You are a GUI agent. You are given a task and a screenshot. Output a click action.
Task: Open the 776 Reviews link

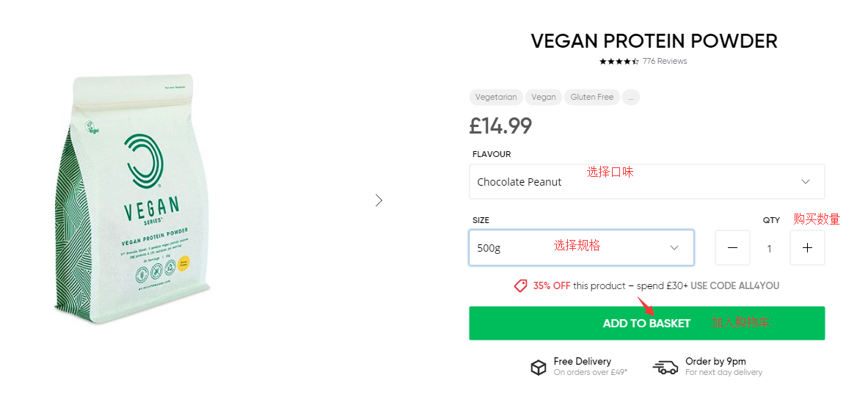pyautogui.click(x=665, y=62)
